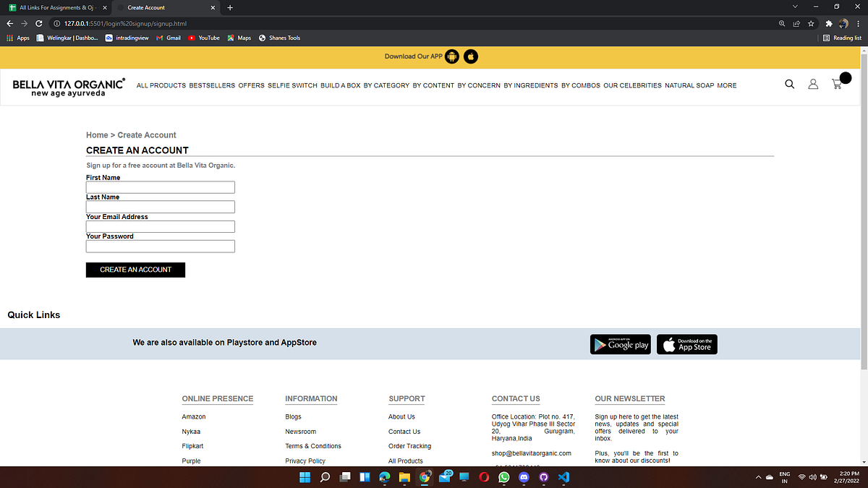
Task: Reload the page in the browser
Action: (x=38, y=22)
